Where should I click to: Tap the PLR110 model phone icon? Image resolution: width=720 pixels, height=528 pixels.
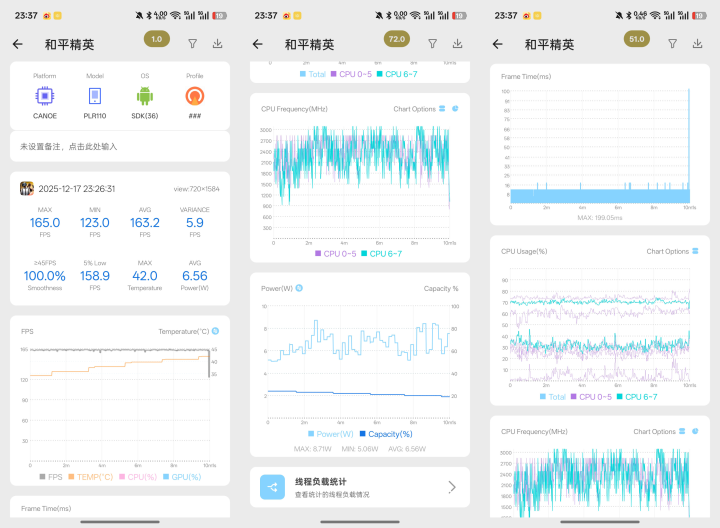click(95, 96)
